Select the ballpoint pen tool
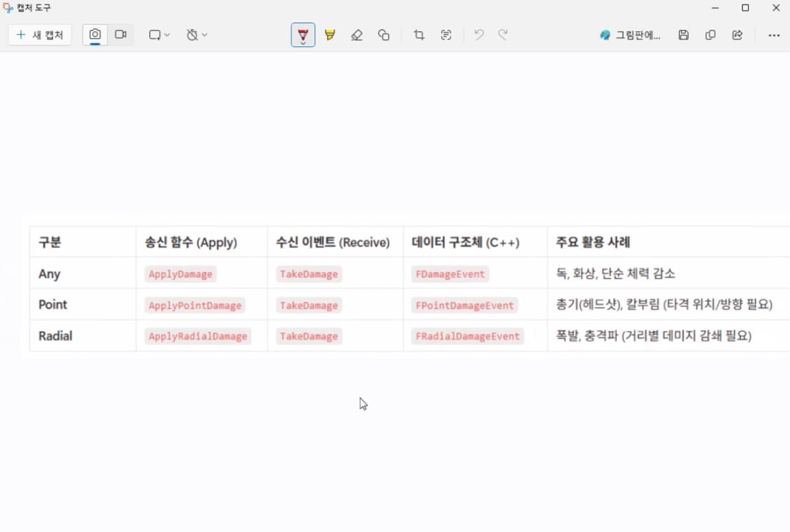This screenshot has height=532, width=790. pos(302,34)
